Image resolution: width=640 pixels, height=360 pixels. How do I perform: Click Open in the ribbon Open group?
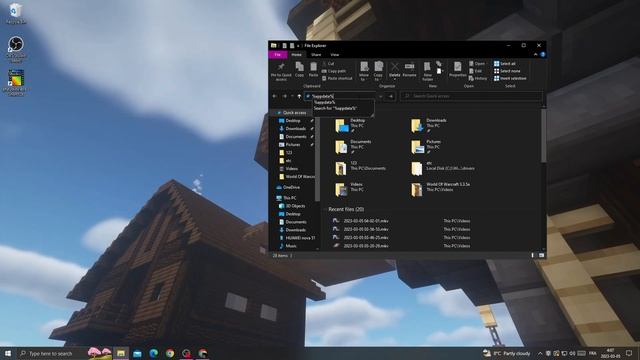477,64
